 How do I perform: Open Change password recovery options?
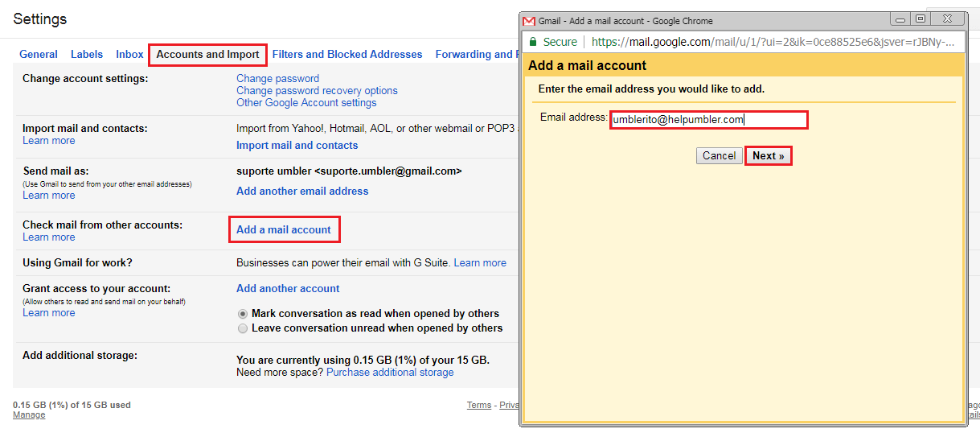point(317,90)
